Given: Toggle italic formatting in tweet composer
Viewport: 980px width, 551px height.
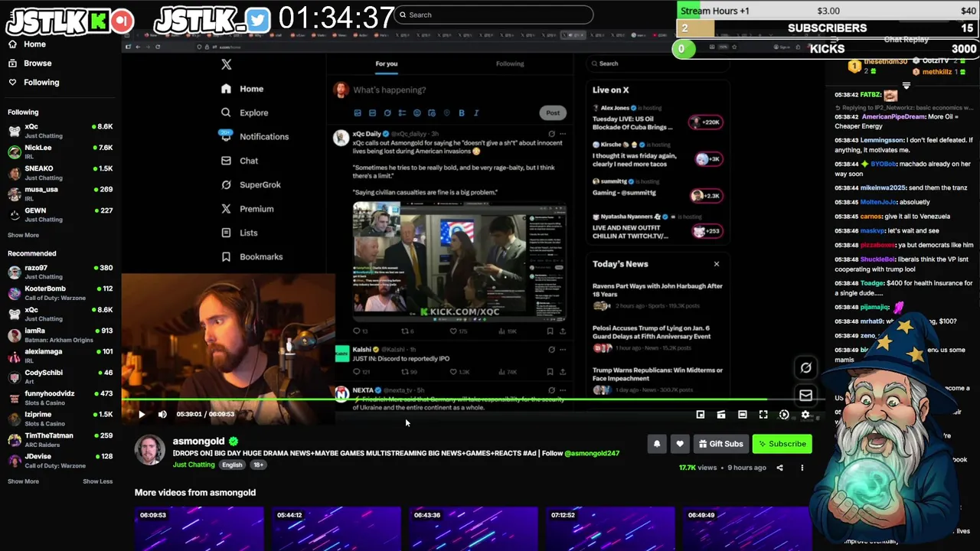Looking at the screenshot, I should [x=476, y=112].
